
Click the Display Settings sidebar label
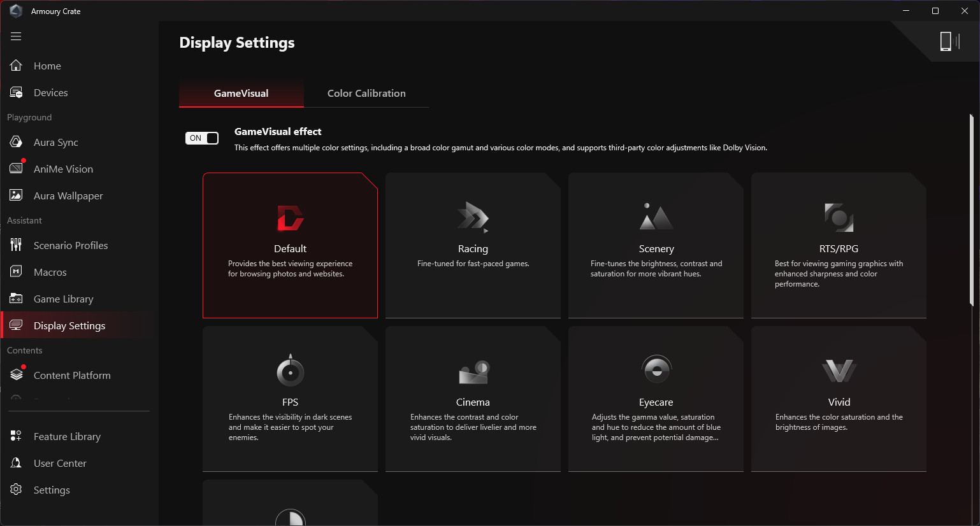click(69, 326)
